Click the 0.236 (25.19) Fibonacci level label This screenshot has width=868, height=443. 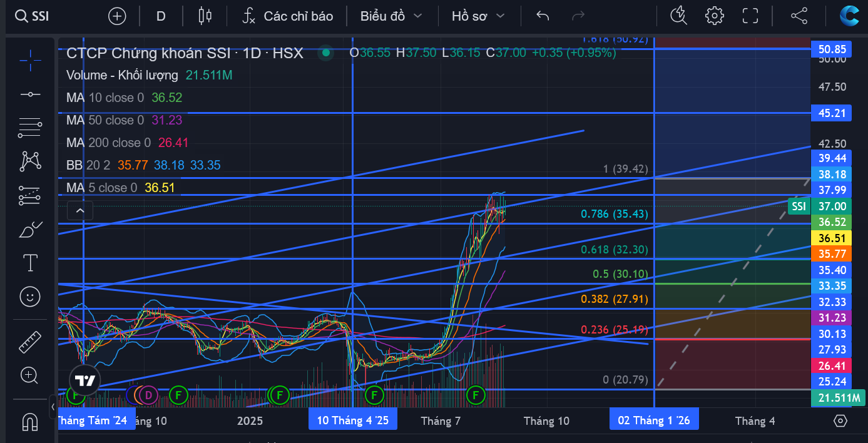[x=615, y=330]
